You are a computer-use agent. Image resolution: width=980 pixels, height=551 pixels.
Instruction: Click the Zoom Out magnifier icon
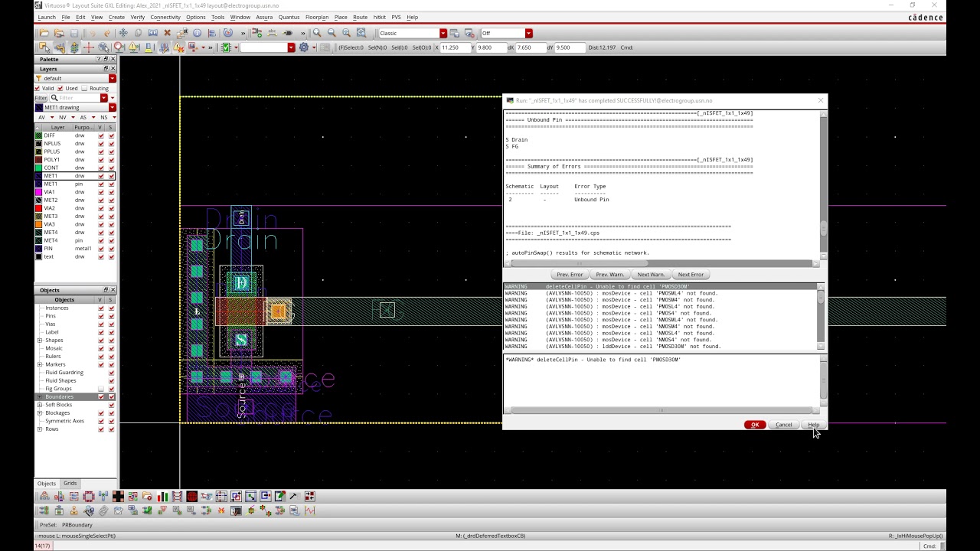tap(332, 33)
